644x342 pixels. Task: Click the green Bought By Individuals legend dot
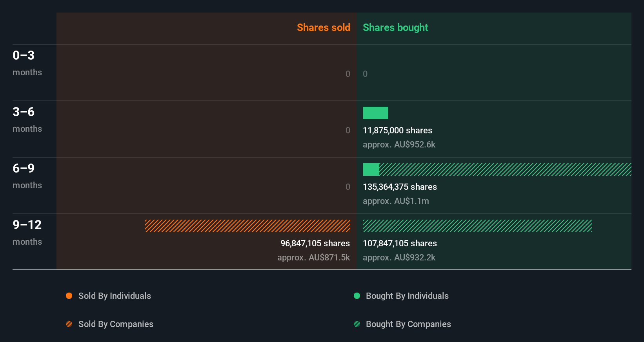click(x=357, y=296)
